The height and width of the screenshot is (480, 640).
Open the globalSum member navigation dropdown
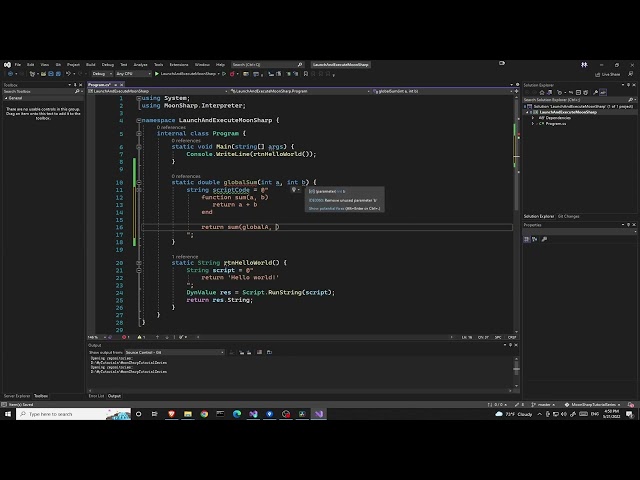[x=442, y=91]
